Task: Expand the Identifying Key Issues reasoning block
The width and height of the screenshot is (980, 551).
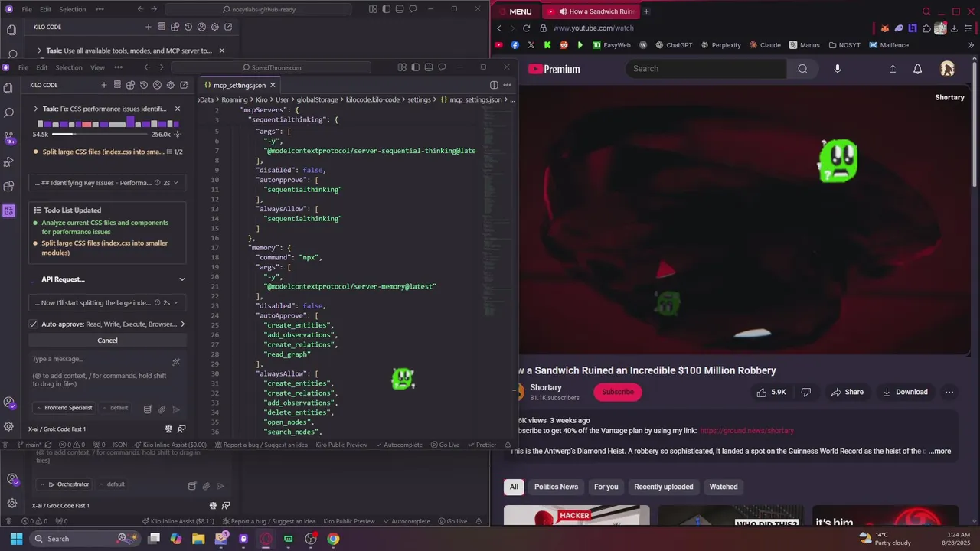Action: click(107, 183)
